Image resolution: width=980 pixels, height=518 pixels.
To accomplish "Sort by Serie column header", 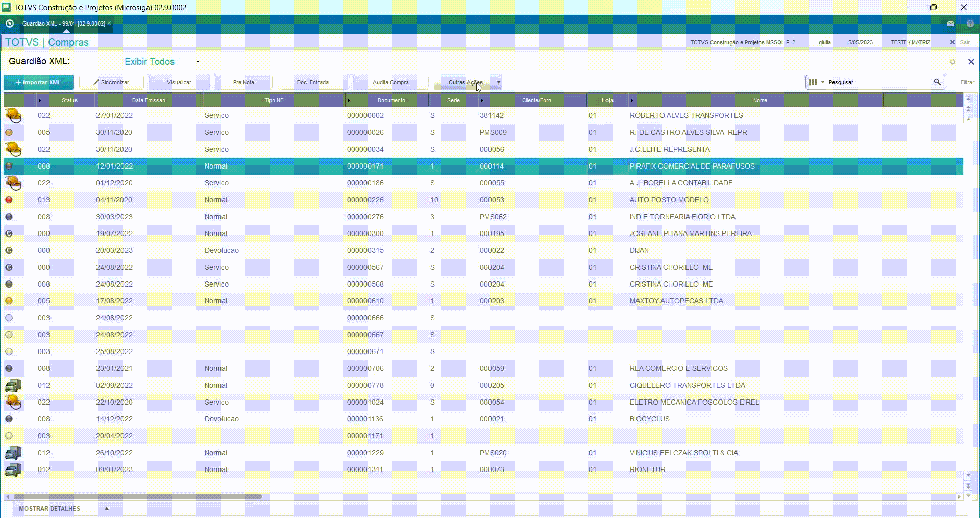I will tap(453, 100).
